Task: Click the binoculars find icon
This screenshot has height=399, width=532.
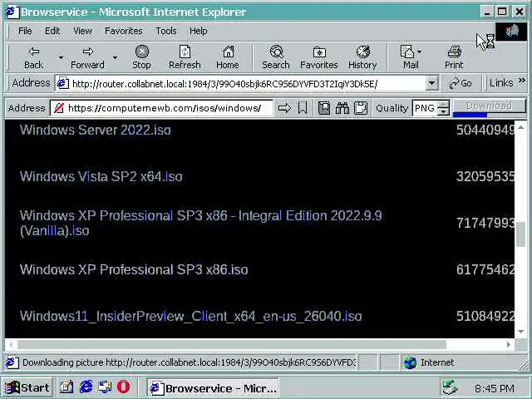Action: click(342, 108)
